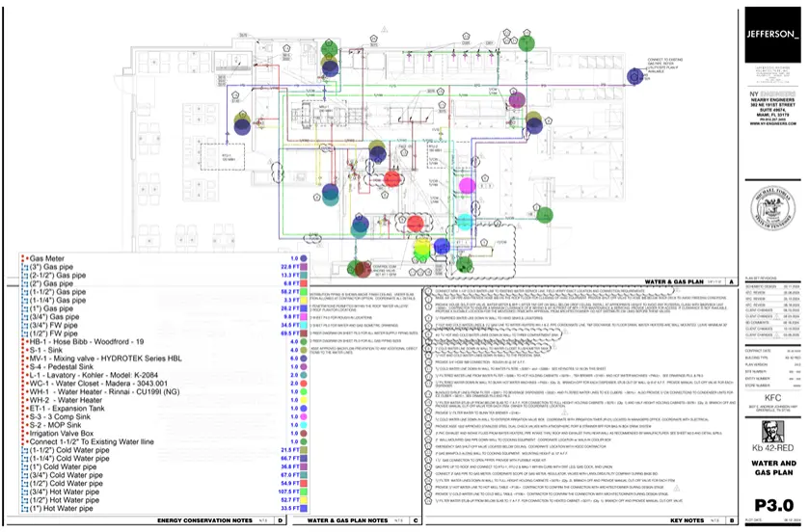Select the S-3 - 3 Comp Sink row

click(x=164, y=416)
